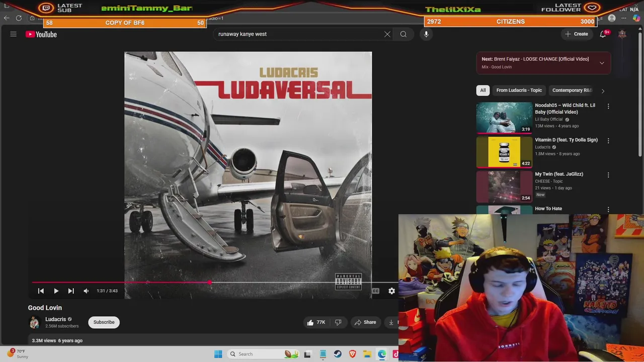This screenshot has width=644, height=362.
Task: Open Vitamin D video thumbnail
Action: (x=504, y=152)
